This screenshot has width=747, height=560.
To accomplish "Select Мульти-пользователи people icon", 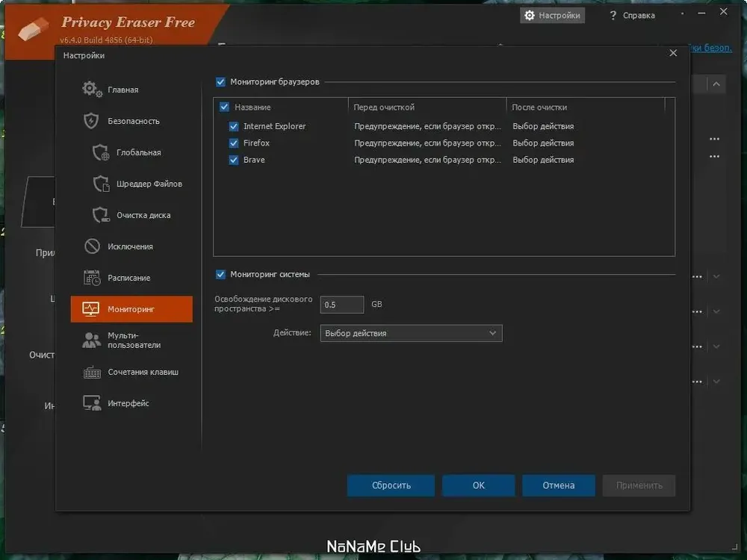I will (91, 340).
